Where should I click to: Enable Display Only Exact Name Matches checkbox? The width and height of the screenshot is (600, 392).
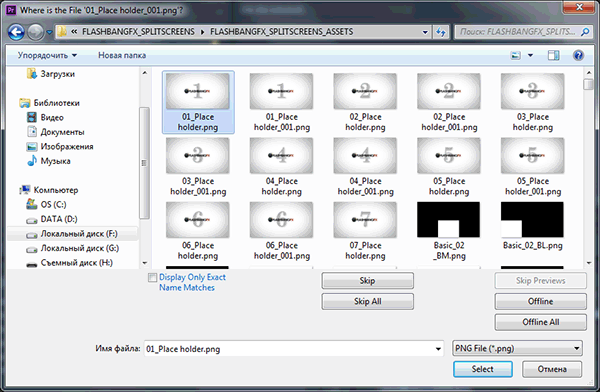(x=152, y=278)
